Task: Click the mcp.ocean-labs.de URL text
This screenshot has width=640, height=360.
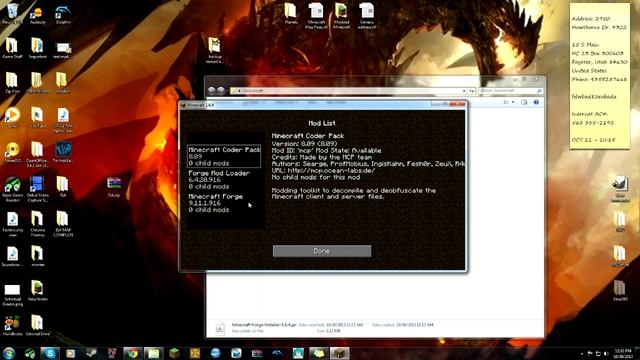Action: (331, 171)
